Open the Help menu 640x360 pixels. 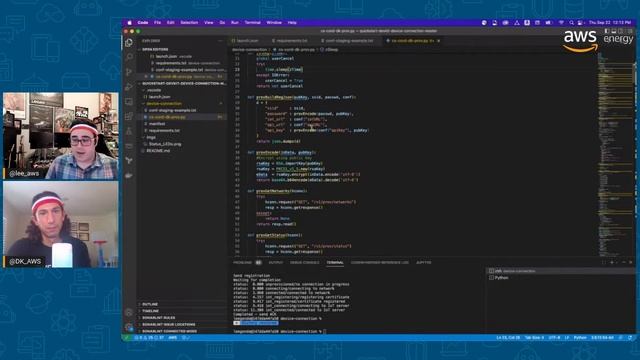tap(292, 23)
